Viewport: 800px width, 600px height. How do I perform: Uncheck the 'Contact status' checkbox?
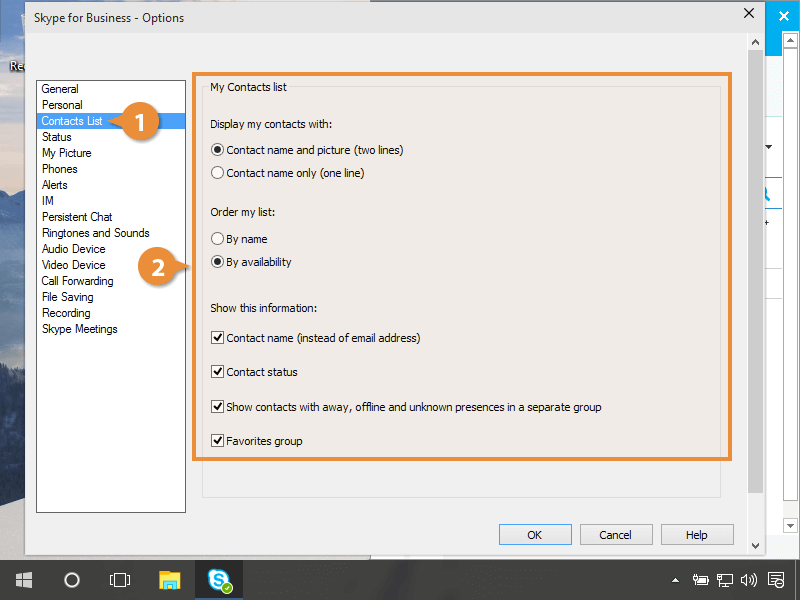[218, 372]
